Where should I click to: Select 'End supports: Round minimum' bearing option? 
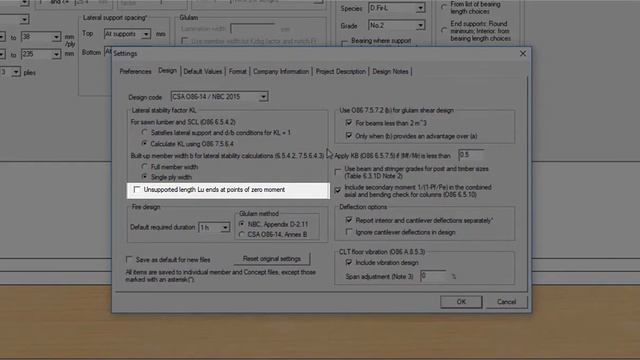[x=444, y=30]
